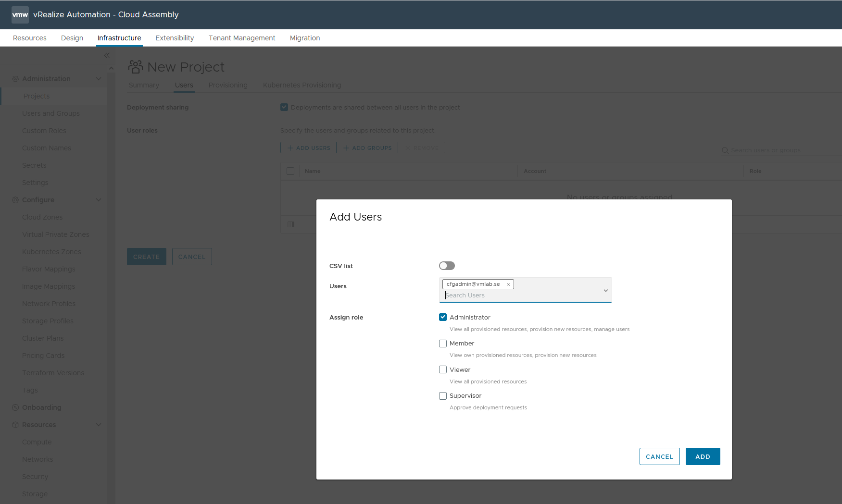Open Image Mappings in sidebar

coord(49,286)
